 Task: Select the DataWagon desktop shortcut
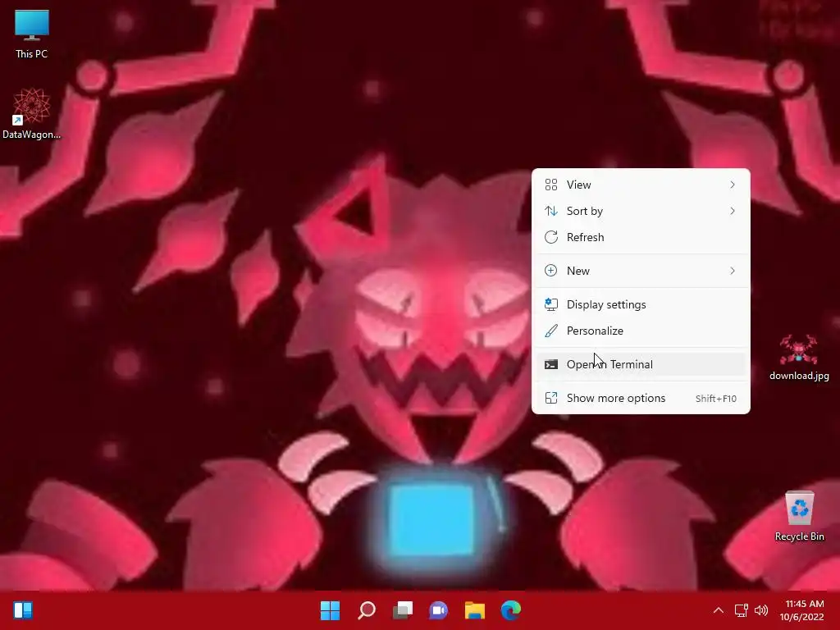tap(32, 113)
